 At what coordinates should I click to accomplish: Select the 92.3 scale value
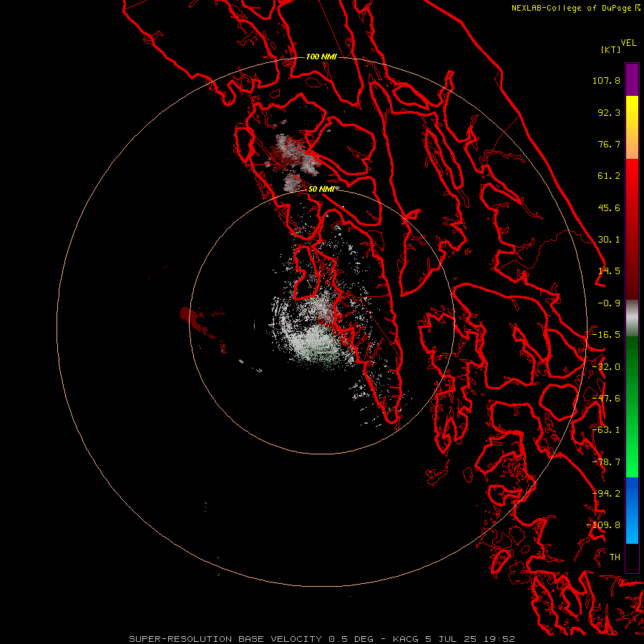pos(609,112)
